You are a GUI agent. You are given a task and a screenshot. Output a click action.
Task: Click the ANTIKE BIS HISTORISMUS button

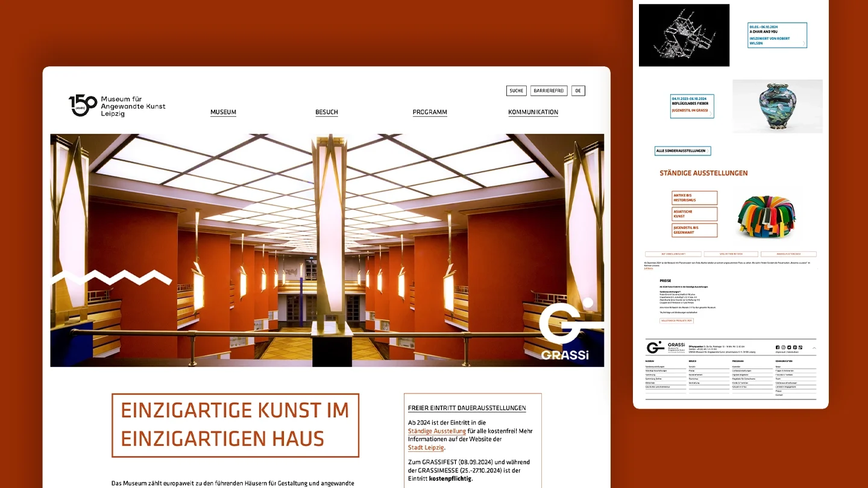coord(694,198)
